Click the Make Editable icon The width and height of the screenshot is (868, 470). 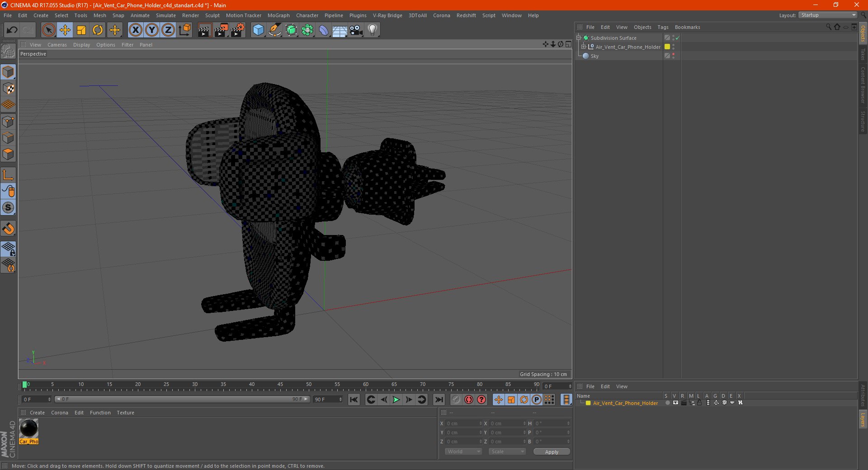8,52
